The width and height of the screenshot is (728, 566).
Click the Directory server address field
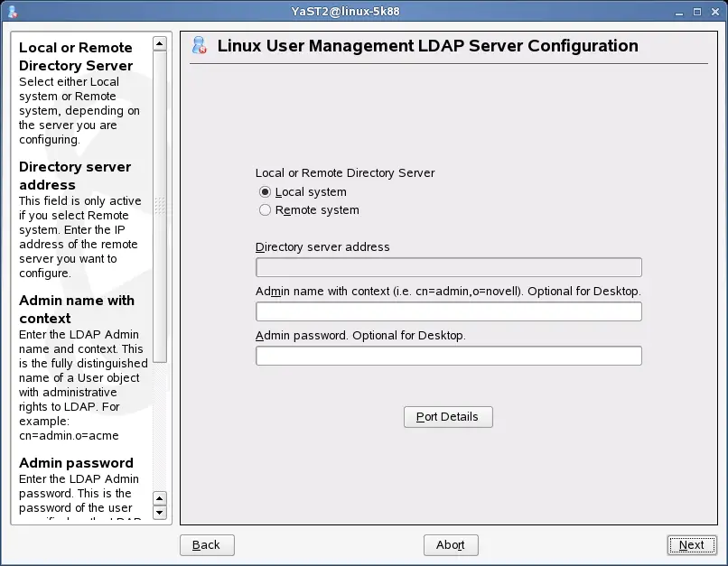tap(448, 267)
